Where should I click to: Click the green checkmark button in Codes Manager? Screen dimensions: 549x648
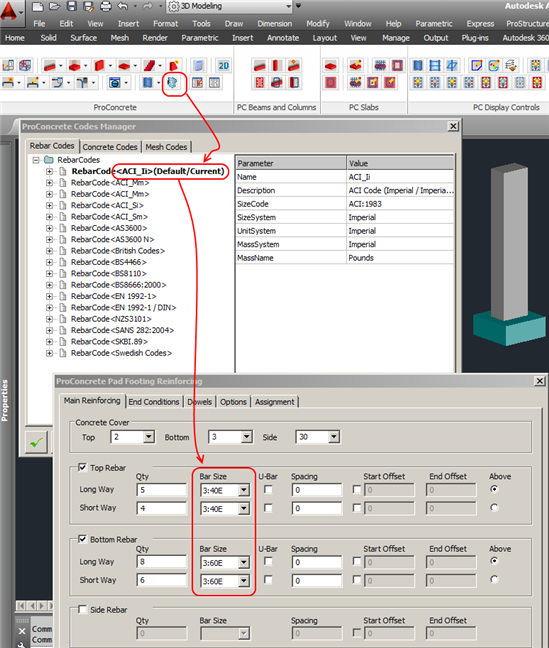36,443
